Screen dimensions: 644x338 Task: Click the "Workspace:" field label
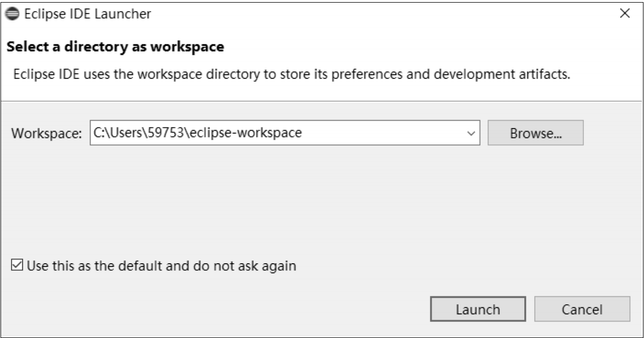coord(47,134)
